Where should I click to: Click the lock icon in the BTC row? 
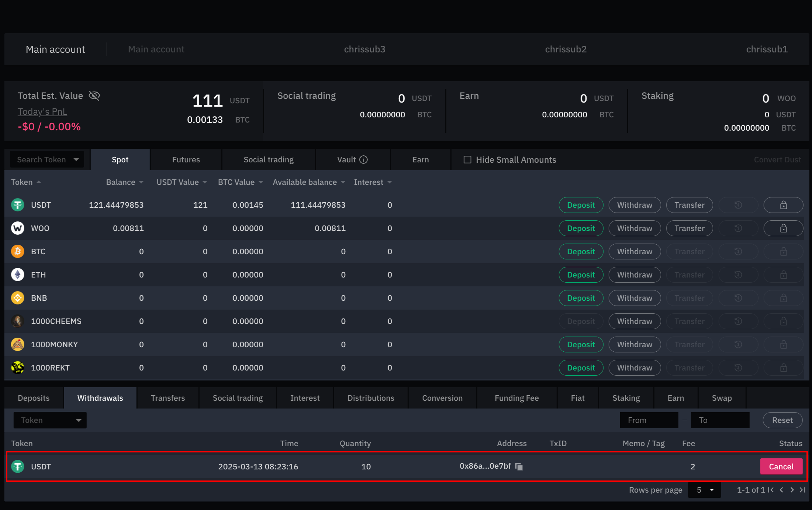[x=783, y=252]
